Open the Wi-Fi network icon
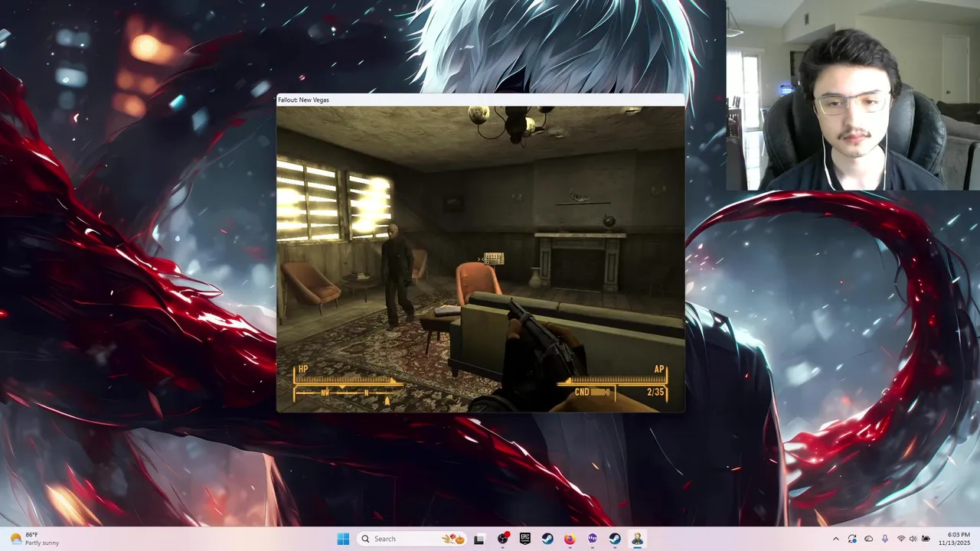980x551 pixels. pos(901,539)
